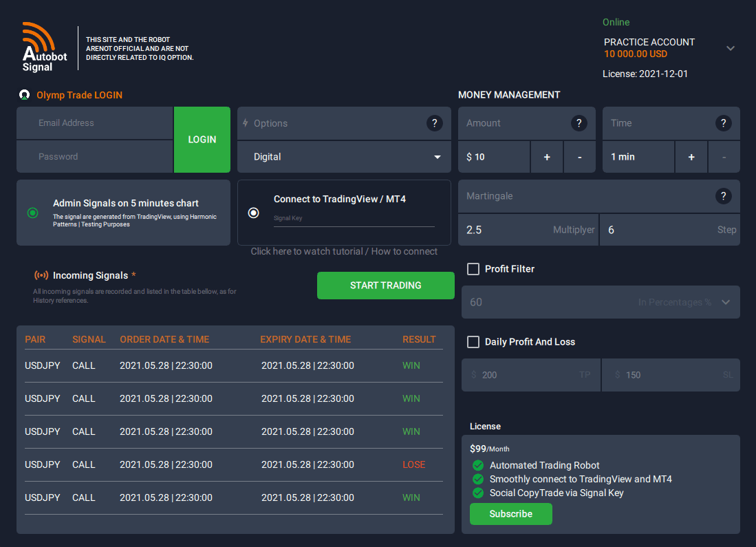This screenshot has width=756, height=547.
Task: Open the Amount help question mark
Action: click(579, 123)
